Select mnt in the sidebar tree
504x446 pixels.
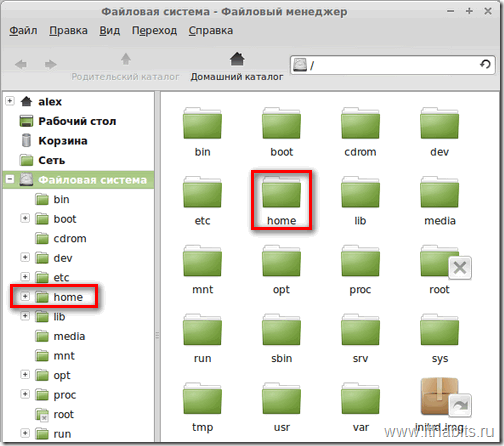55,356
